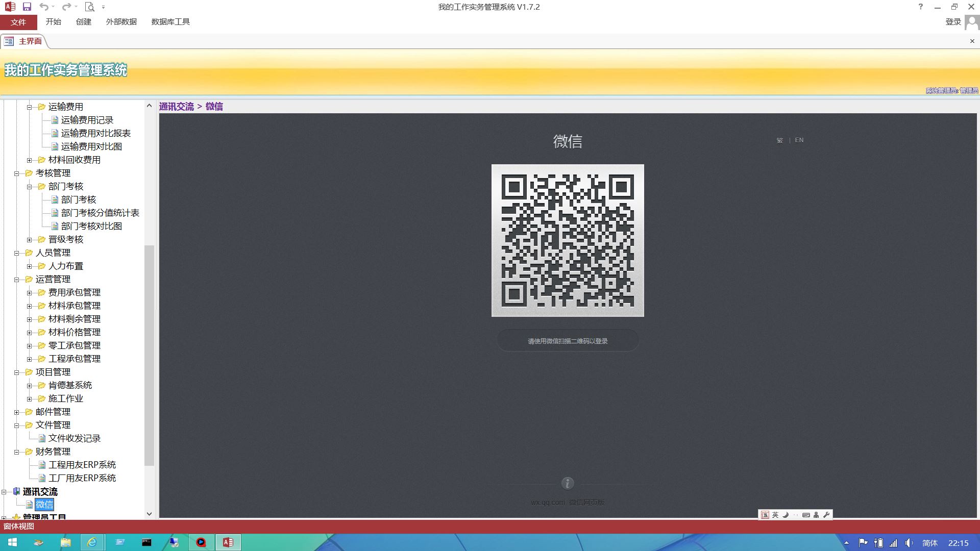Click the Print Preview icon in quick access toolbar
The image size is (980, 551).
pyautogui.click(x=90, y=7)
